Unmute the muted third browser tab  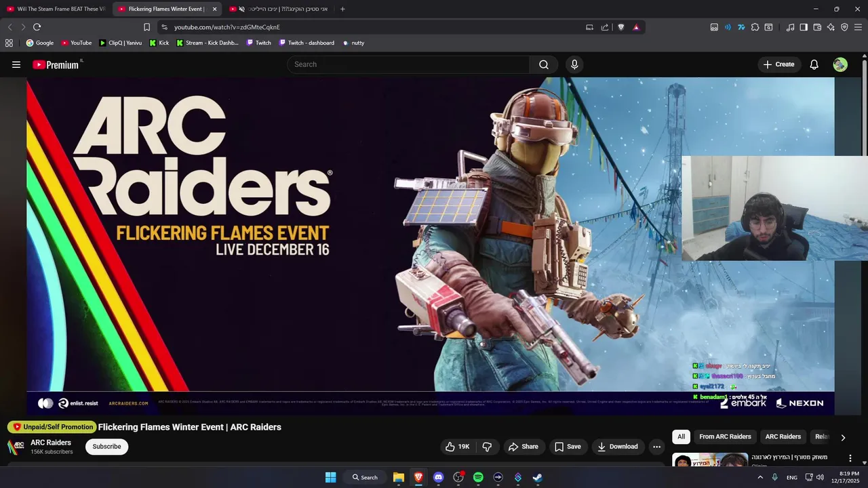242,9
